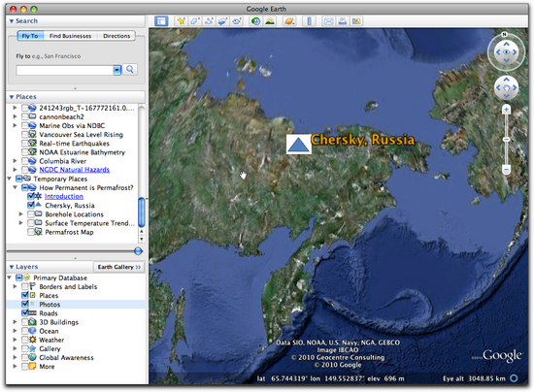This screenshot has width=534, height=392.
Task: Select the Add Path tool
Action: (x=209, y=21)
